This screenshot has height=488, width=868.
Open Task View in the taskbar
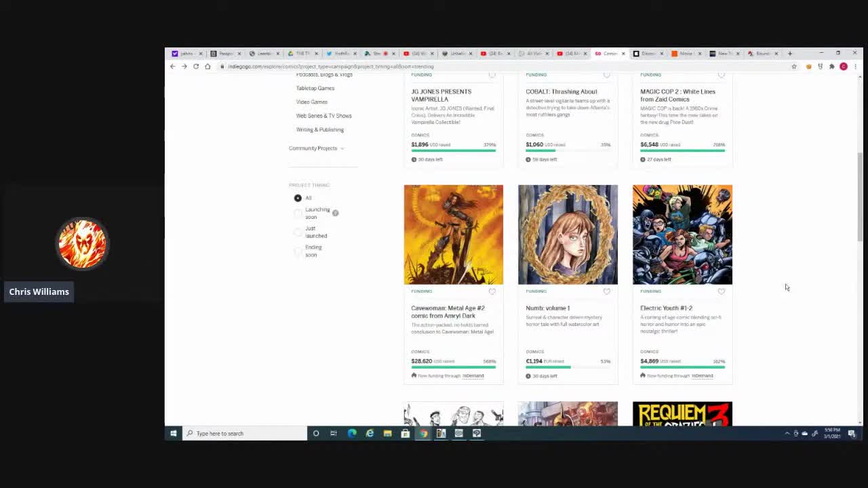(334, 433)
